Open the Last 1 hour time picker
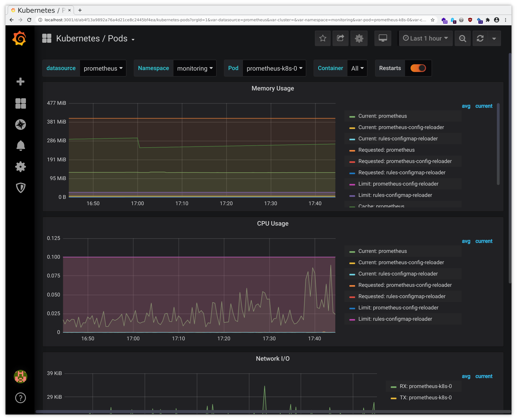The height and width of the screenshot is (420, 517). [425, 38]
